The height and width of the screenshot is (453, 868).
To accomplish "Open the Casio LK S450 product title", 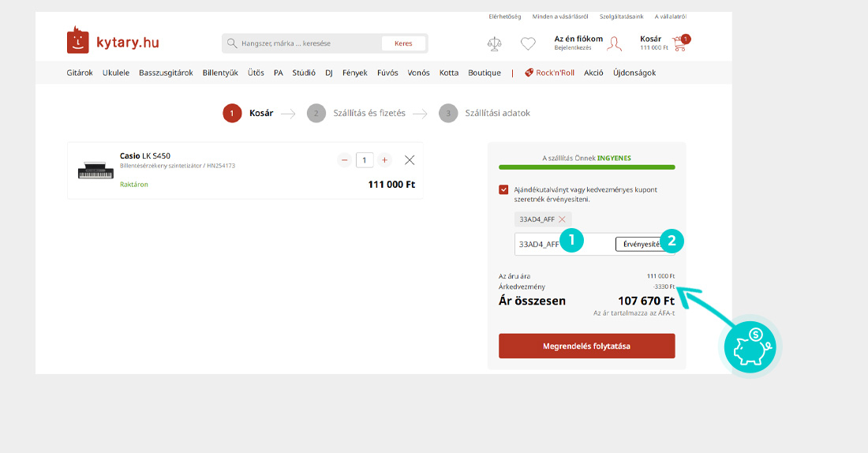I will pos(145,156).
